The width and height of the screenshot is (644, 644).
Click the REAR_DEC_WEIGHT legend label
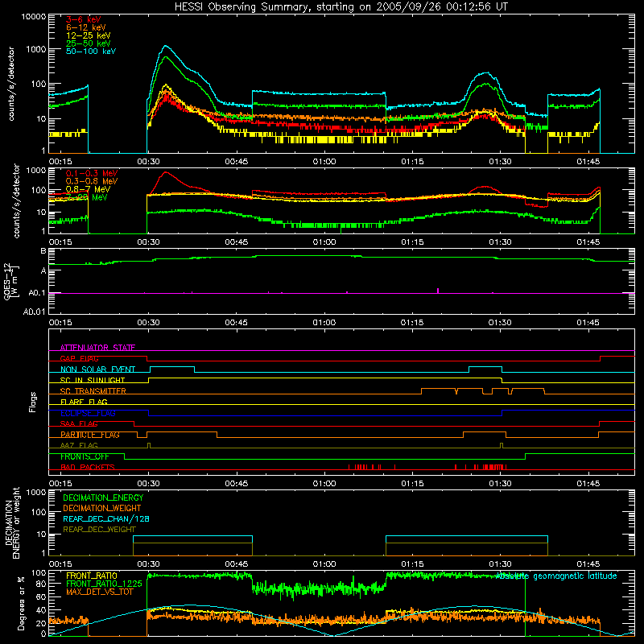(99, 530)
